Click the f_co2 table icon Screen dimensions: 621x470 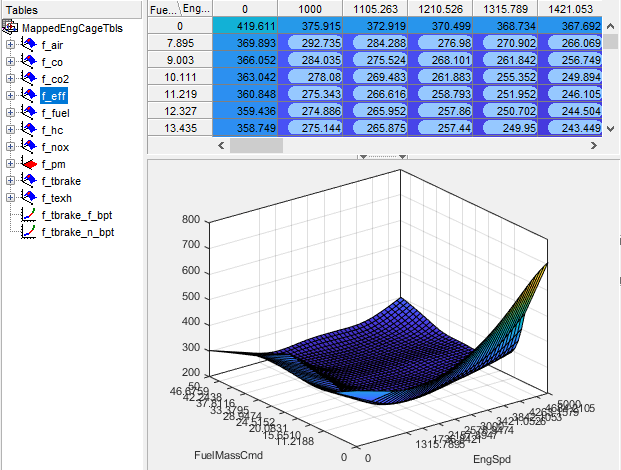tap(29, 78)
